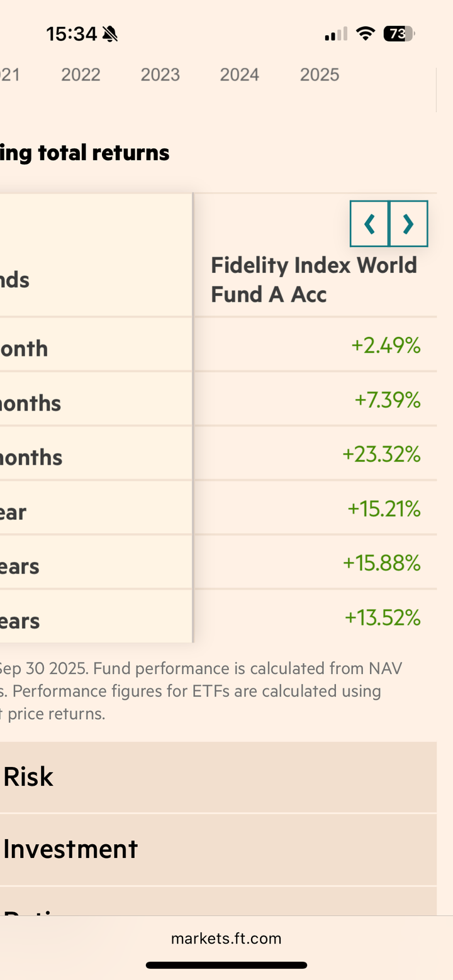Tap the battery level indicator

click(399, 34)
